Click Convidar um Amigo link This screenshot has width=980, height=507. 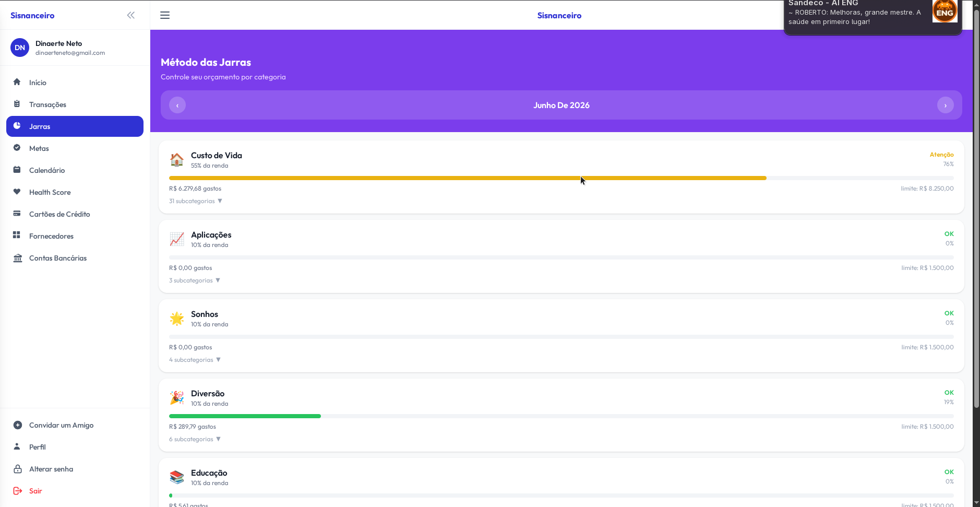click(75, 425)
